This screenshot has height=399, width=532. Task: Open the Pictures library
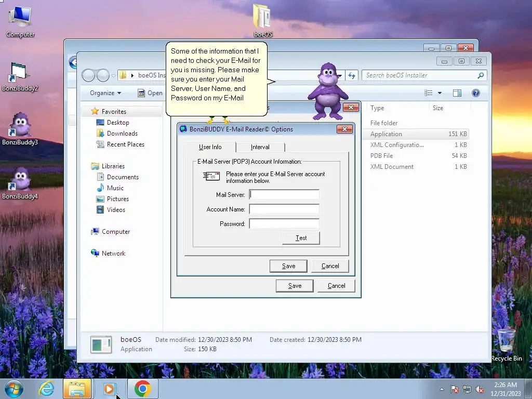pos(118,199)
